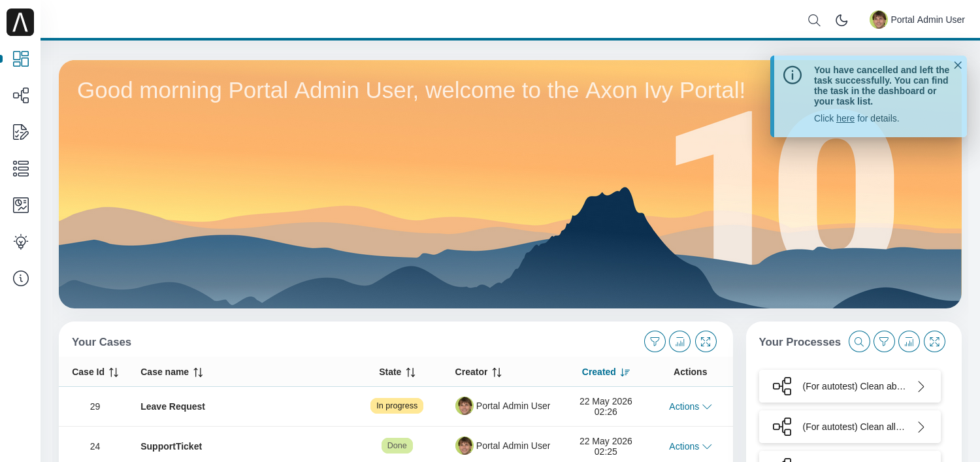Open filter for Your Cases widget
This screenshot has height=462, width=980.
click(x=655, y=341)
